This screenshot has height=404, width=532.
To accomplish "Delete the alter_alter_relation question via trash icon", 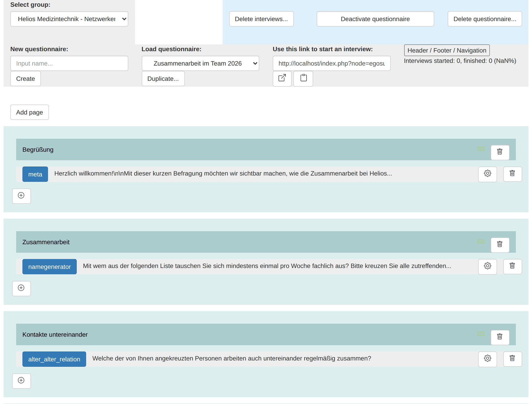I will pos(512,359).
